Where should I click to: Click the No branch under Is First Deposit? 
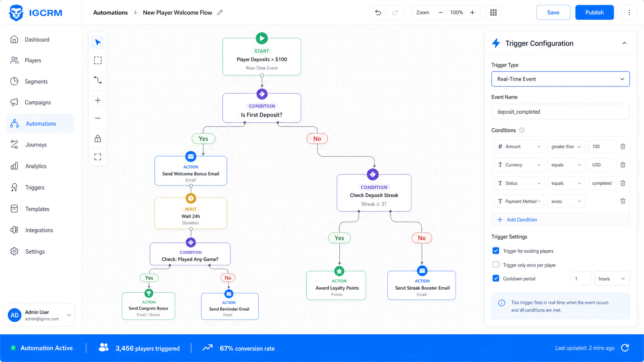[x=317, y=139]
